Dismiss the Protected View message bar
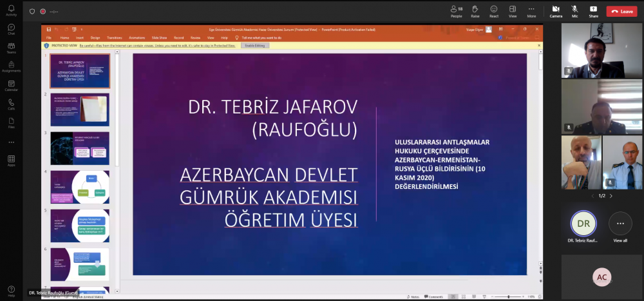Viewport: 644px width, 301px height. [x=539, y=46]
